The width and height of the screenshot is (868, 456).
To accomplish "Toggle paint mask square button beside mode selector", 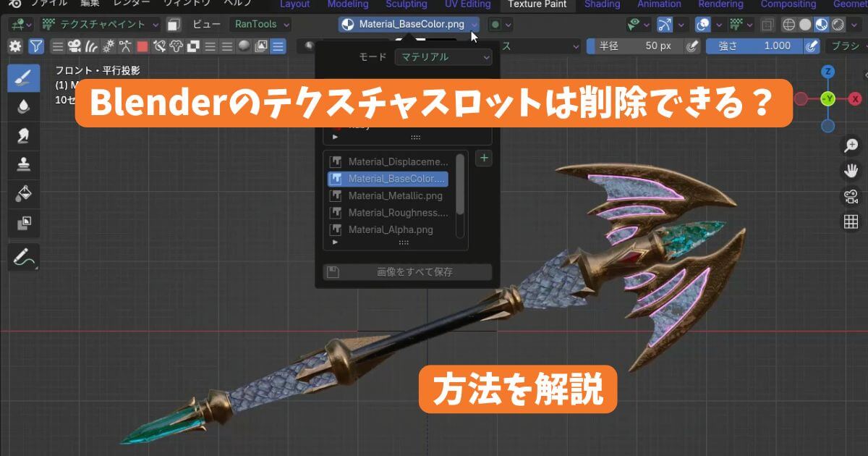I will click(x=173, y=25).
